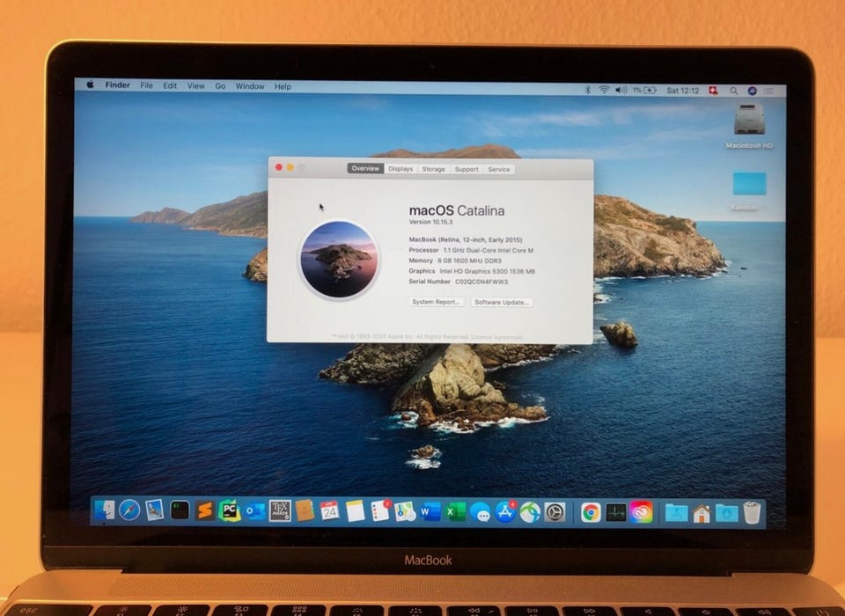Launch PyCharm from the dock
Screen dimensions: 845x616
[230, 510]
